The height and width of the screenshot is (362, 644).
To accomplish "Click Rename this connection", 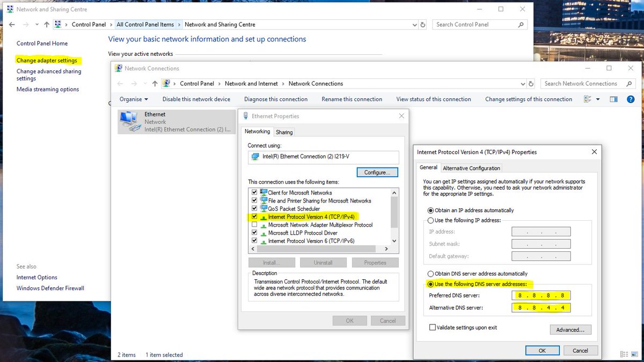I will [x=352, y=99].
